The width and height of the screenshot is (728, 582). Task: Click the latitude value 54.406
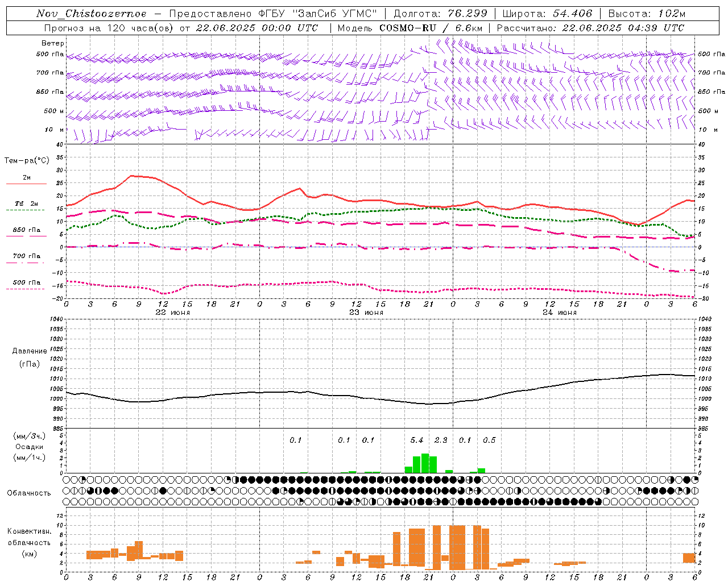[572, 14]
